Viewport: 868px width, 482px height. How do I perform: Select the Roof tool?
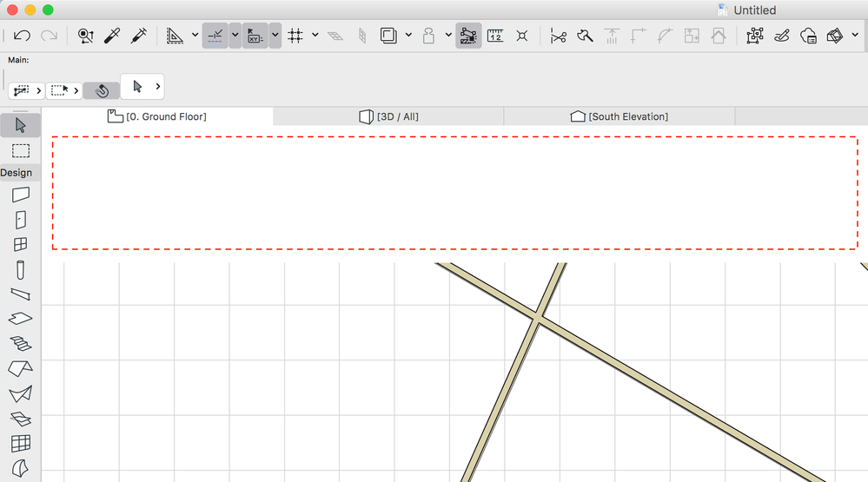[x=21, y=368]
